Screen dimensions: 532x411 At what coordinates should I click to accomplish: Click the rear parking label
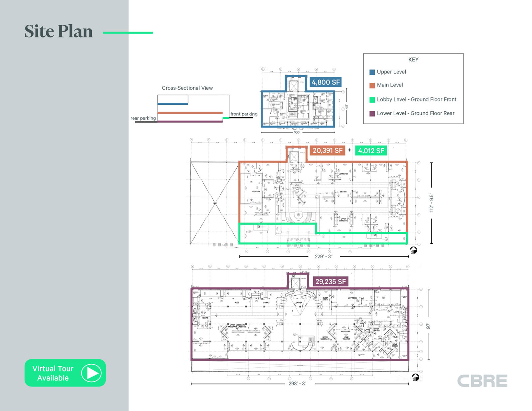point(143,118)
